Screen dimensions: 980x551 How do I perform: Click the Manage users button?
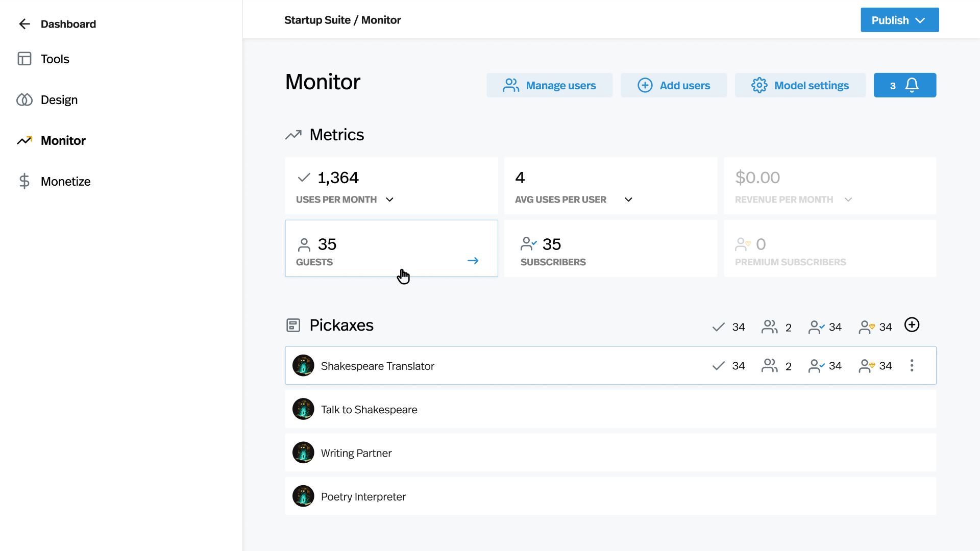[x=549, y=86]
